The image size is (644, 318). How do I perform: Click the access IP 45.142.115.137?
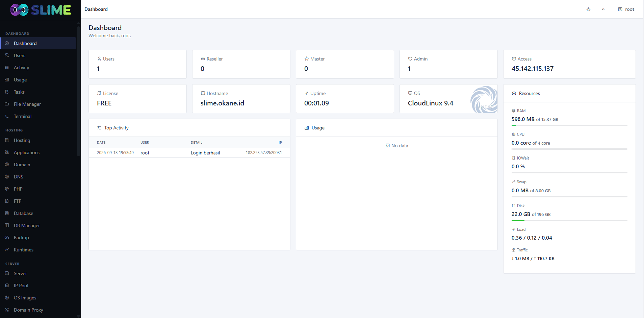[x=533, y=69]
